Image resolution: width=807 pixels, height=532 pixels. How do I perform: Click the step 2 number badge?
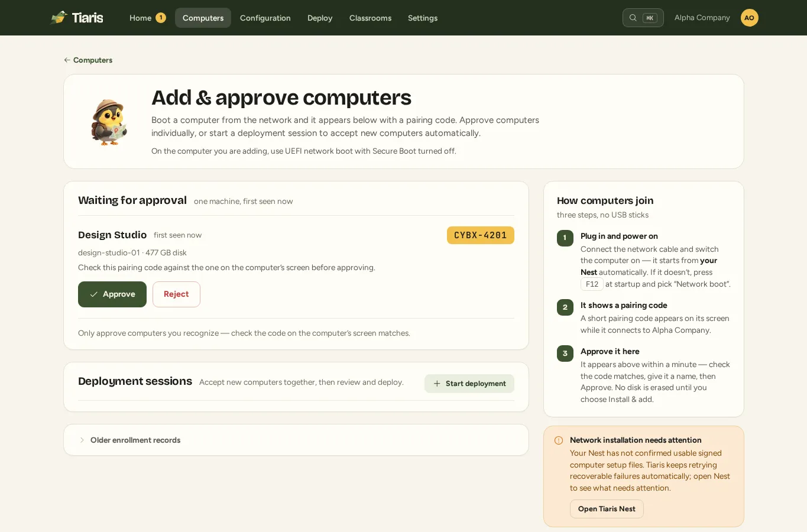565,307
